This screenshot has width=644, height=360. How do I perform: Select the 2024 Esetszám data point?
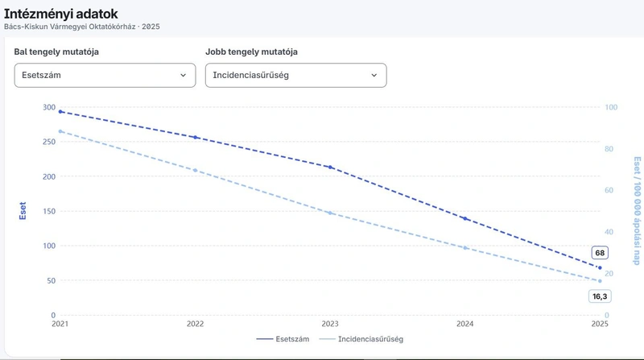465,218
